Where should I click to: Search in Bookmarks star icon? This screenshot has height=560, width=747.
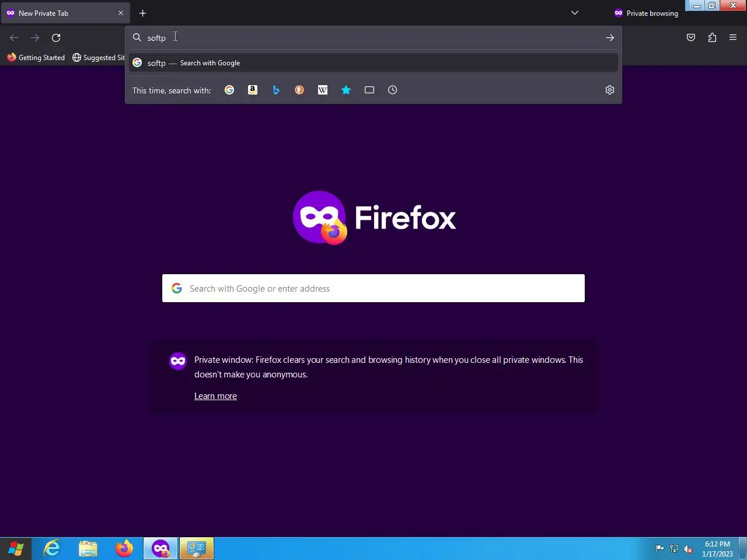346,90
